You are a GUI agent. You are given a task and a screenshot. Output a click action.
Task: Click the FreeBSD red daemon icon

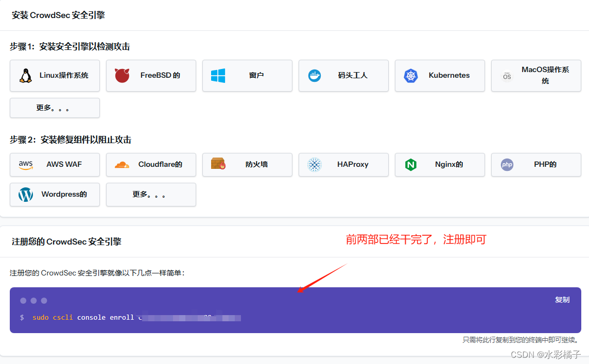point(122,76)
